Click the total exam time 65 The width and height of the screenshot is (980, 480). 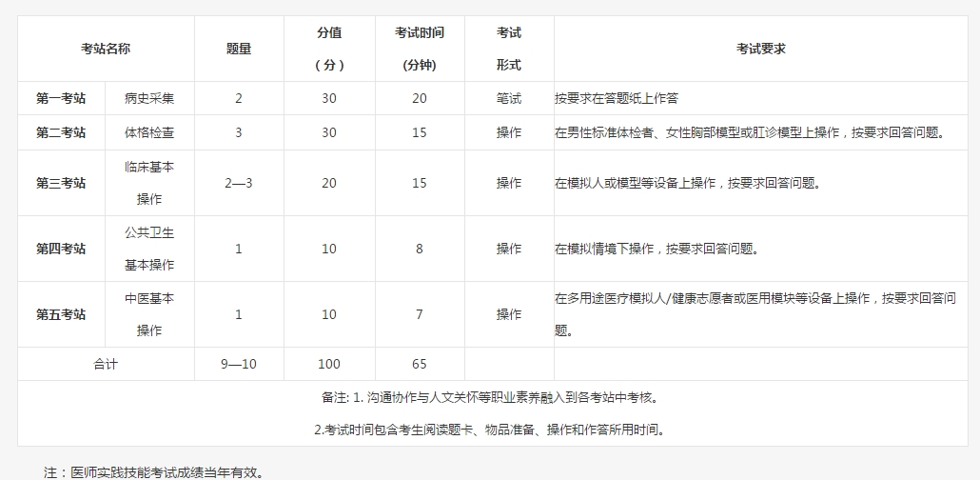click(419, 364)
